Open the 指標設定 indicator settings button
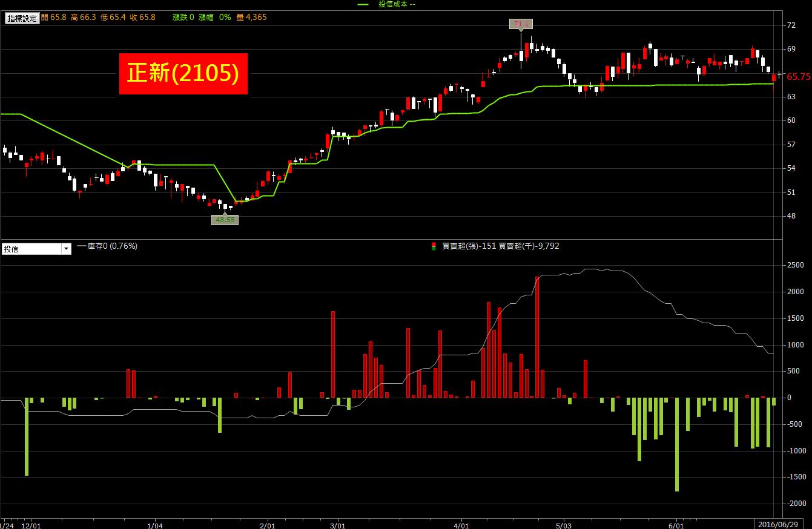This screenshot has height=529, width=812. point(22,18)
